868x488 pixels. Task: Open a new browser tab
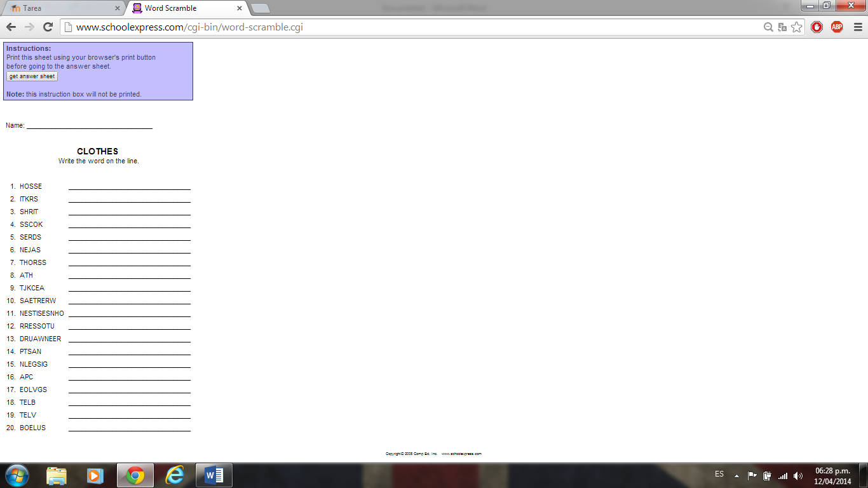click(x=261, y=8)
